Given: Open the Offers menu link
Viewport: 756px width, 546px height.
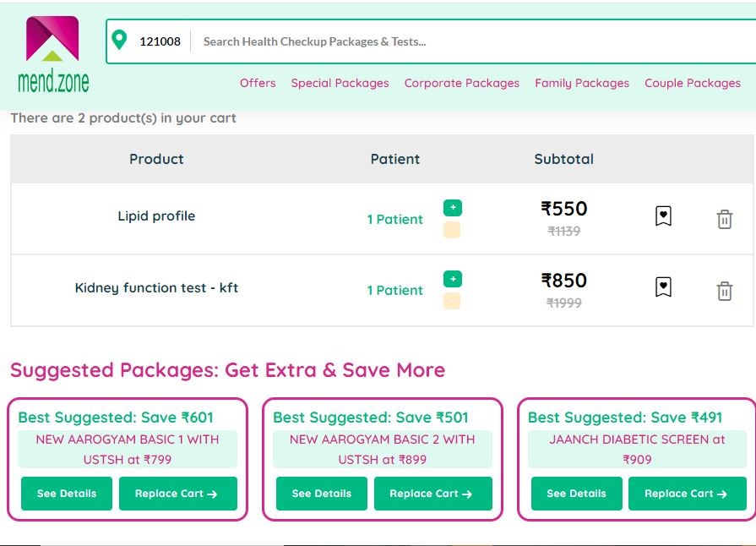Looking at the screenshot, I should point(258,83).
